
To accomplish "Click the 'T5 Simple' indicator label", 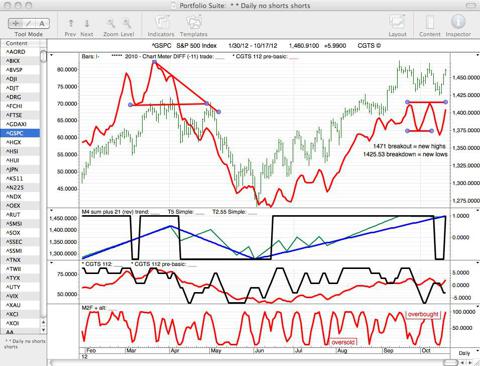I will click(182, 212).
